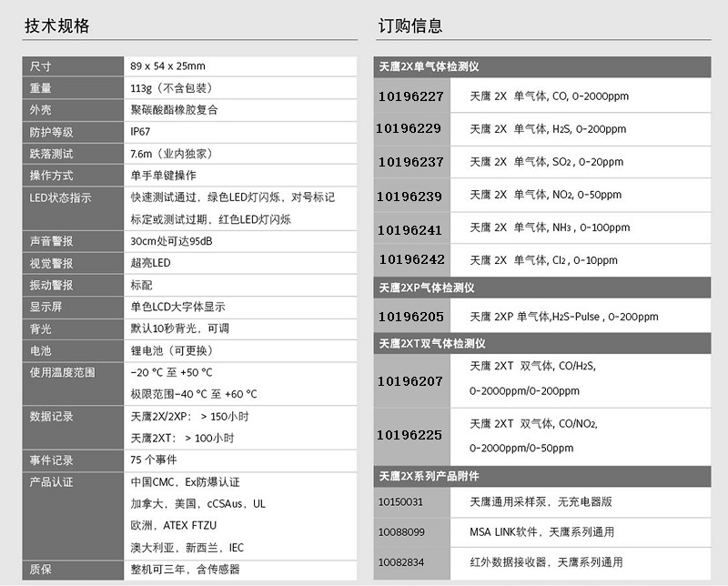Click the 视觉警报 label
Image resolution: width=728 pixels, height=586 pixels.
(x=52, y=264)
